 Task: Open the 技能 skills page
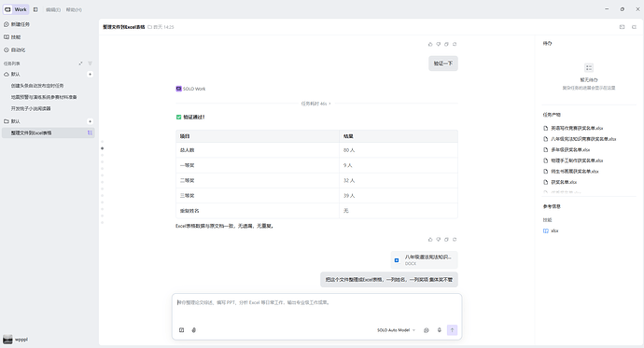click(x=12, y=37)
